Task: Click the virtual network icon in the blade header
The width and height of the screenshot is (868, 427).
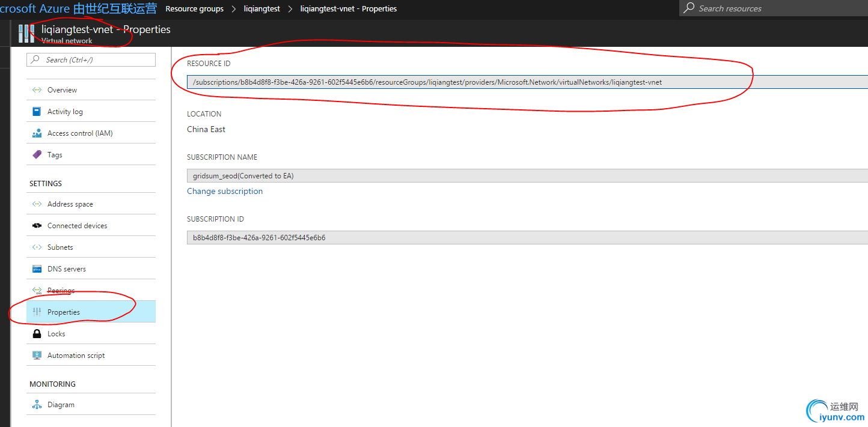Action: point(26,33)
